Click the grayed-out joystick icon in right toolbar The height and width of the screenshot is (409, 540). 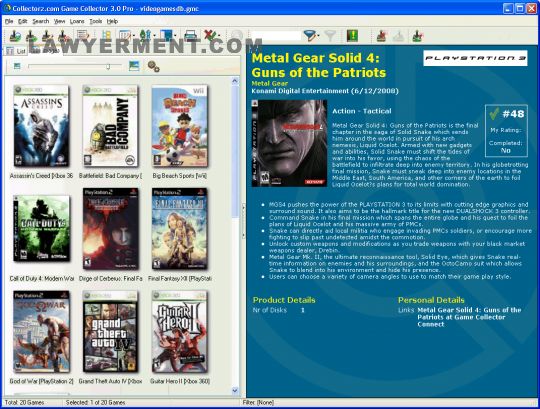[x=398, y=35]
